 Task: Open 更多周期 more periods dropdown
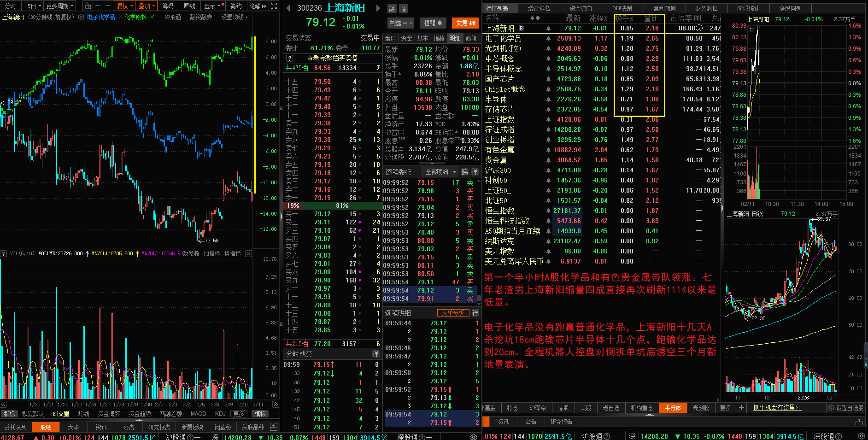point(60,6)
